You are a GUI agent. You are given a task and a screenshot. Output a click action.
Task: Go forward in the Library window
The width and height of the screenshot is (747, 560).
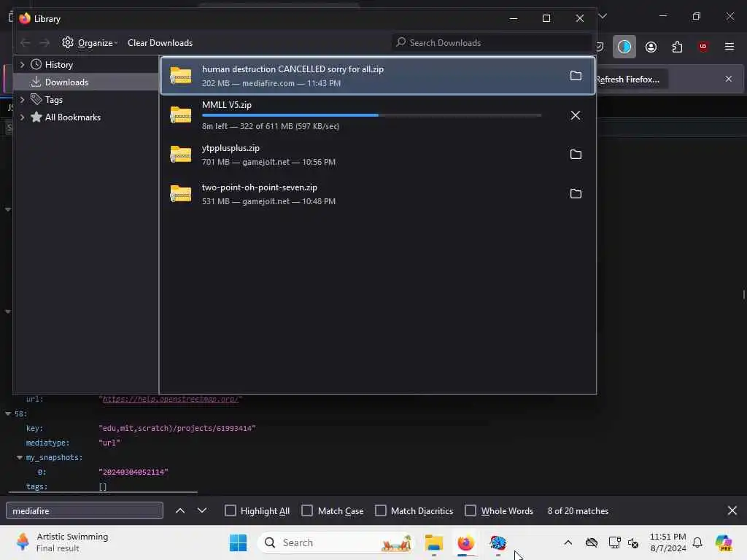44,43
